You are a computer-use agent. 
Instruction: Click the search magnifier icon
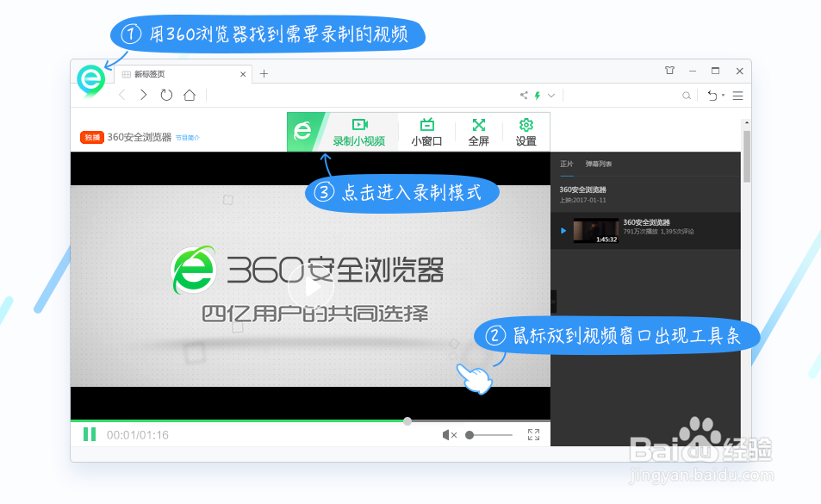(687, 96)
